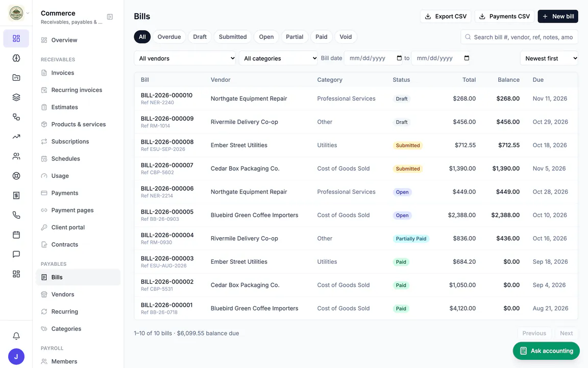Open Recurring invoices in sidebar
The width and height of the screenshot is (588, 368).
[x=78, y=90]
